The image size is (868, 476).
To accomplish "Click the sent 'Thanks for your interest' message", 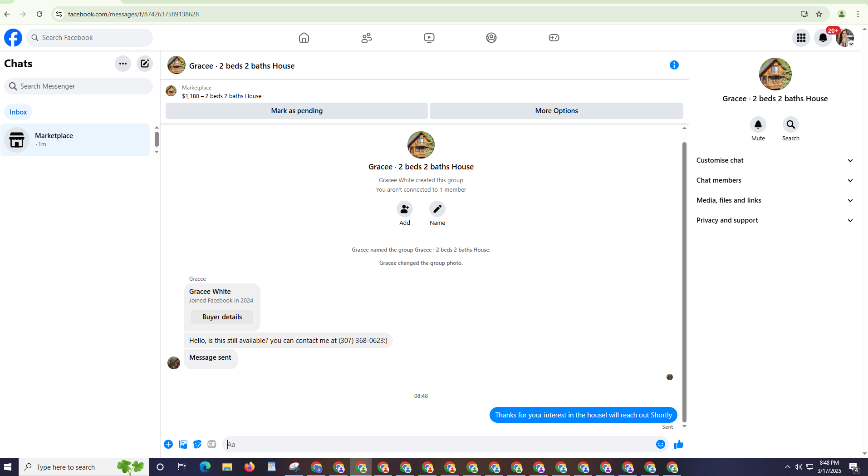I will pyautogui.click(x=584, y=415).
